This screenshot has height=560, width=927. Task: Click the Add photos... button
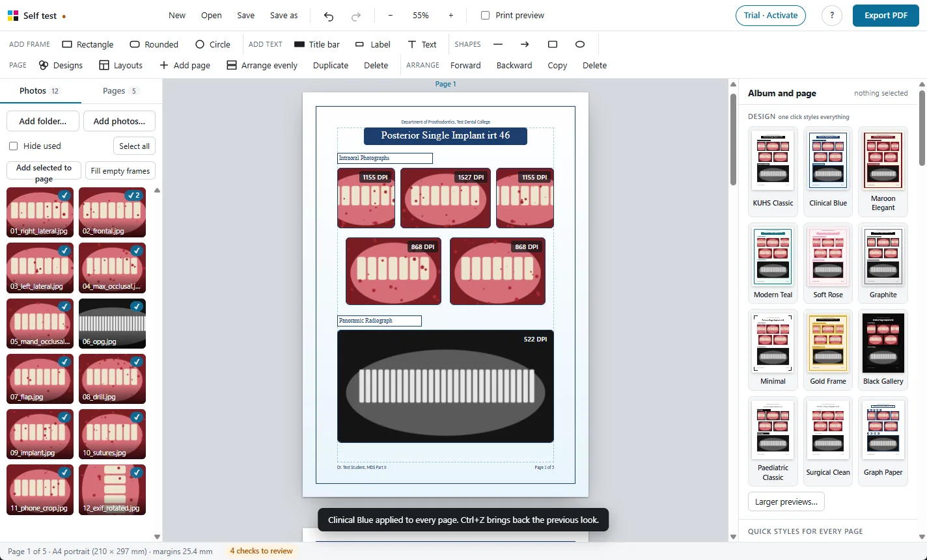[x=119, y=121]
